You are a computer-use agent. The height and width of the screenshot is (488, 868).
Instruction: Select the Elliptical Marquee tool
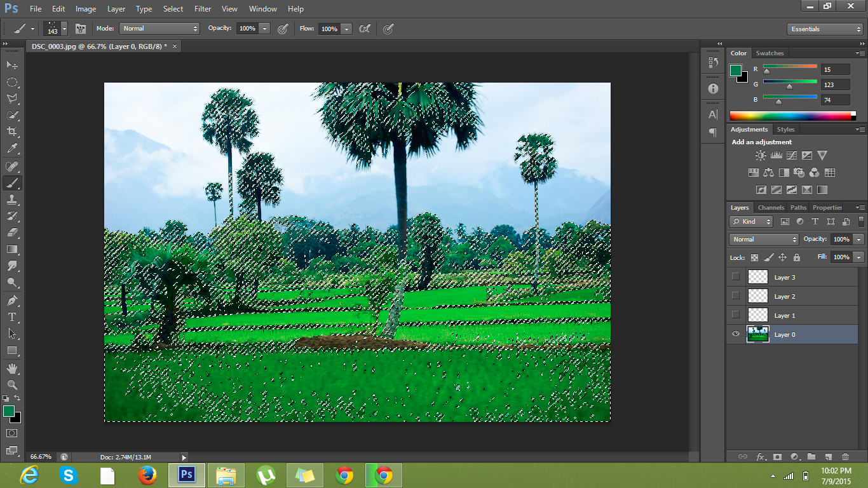click(12, 82)
